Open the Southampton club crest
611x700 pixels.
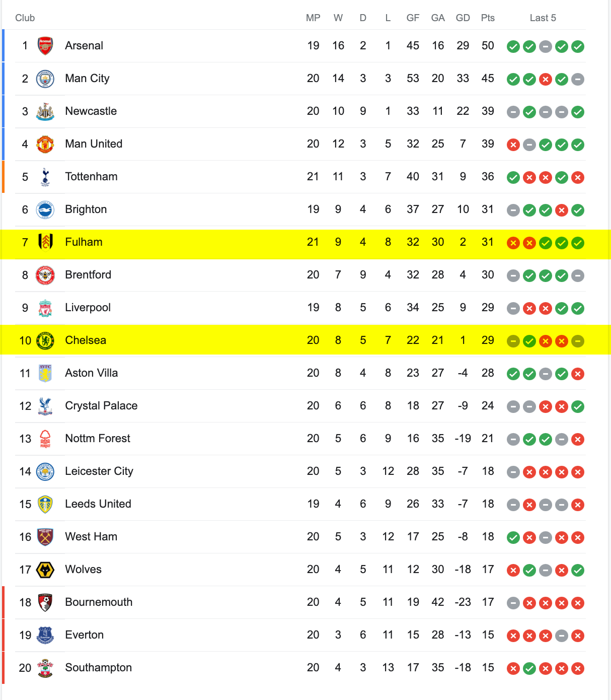tap(45, 668)
